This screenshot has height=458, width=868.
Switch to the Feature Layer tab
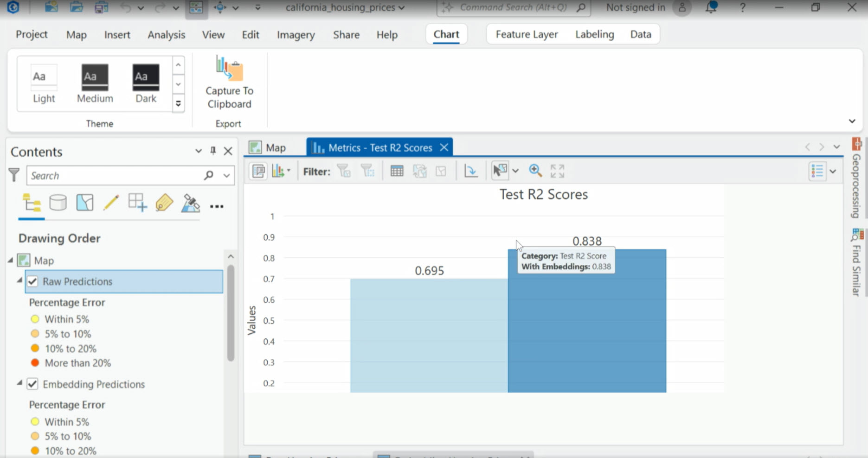pos(527,34)
